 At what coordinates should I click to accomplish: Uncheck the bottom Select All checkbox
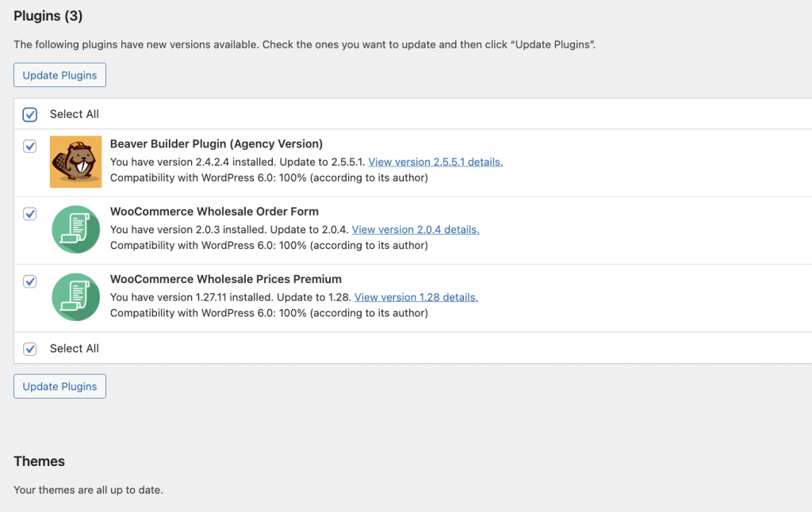[x=29, y=349]
